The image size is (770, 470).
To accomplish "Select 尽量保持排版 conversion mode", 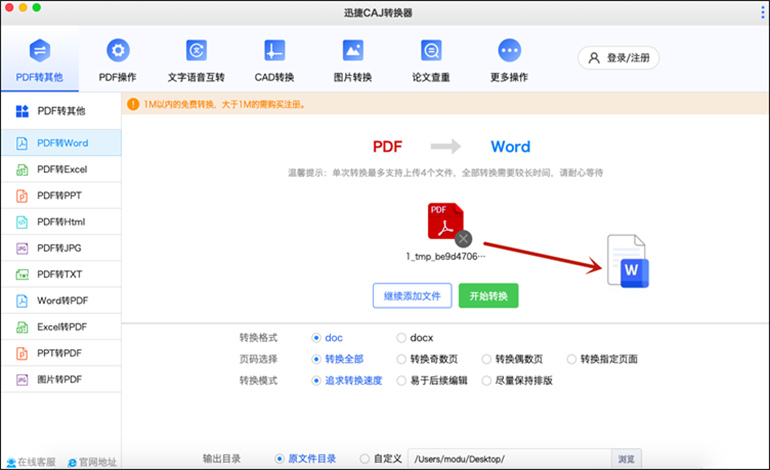I will click(x=486, y=381).
